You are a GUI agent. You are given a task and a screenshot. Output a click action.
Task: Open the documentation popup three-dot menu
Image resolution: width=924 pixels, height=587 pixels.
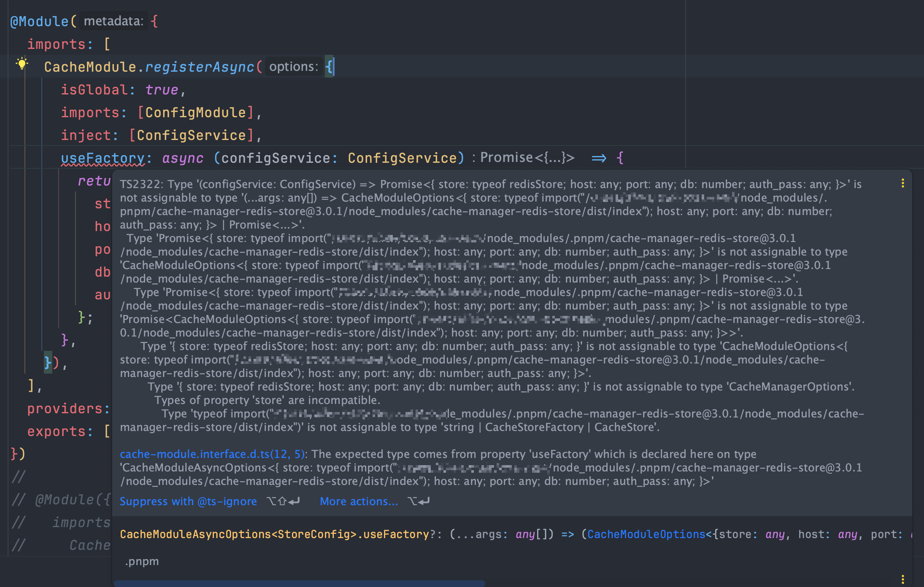(902, 579)
